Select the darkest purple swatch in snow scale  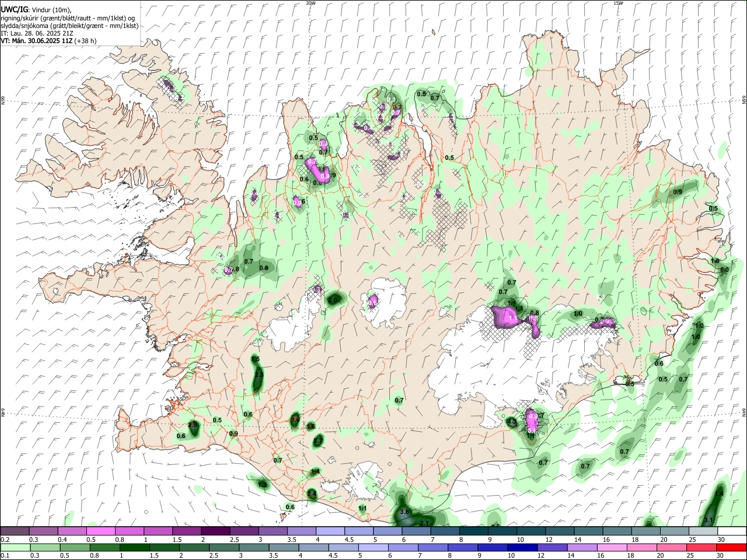click(215, 531)
